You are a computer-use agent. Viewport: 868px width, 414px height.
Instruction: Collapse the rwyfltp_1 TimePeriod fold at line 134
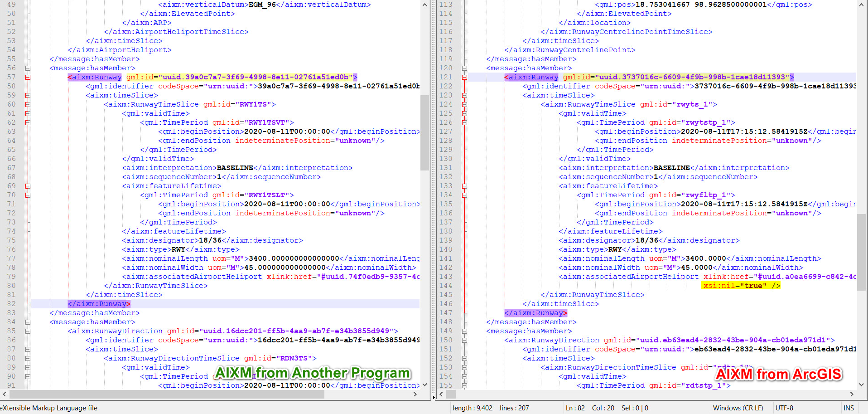(x=464, y=195)
